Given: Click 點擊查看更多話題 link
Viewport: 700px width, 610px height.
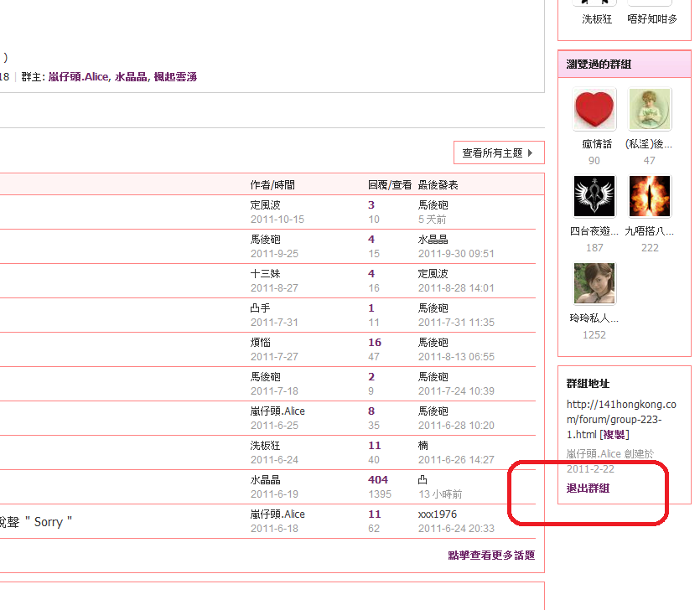Looking at the screenshot, I should pyautogui.click(x=491, y=555).
